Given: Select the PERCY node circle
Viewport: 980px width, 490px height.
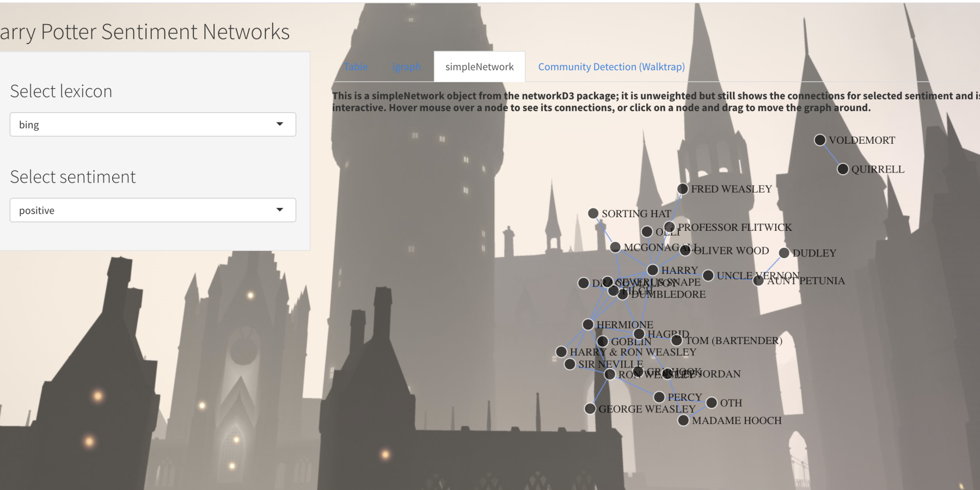Looking at the screenshot, I should (x=659, y=397).
